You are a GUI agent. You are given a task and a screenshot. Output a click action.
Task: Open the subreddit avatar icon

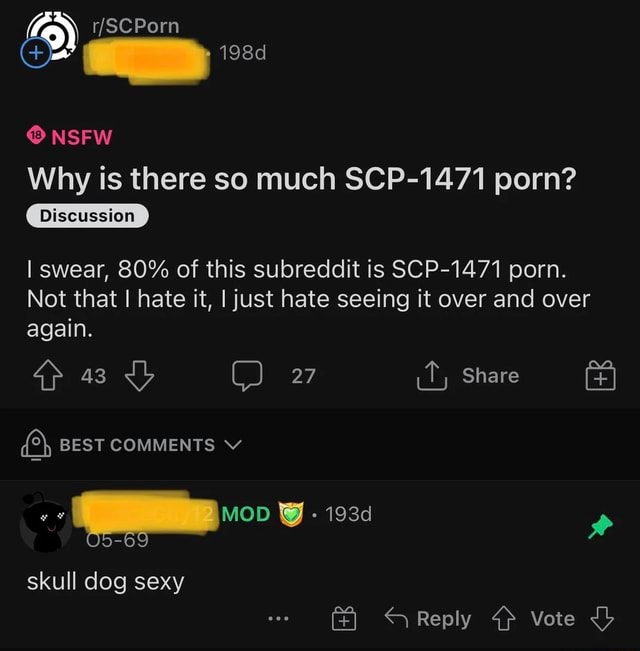(53, 37)
